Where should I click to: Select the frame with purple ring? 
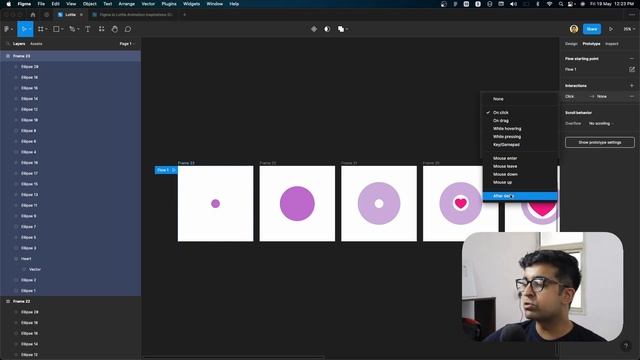(379, 203)
